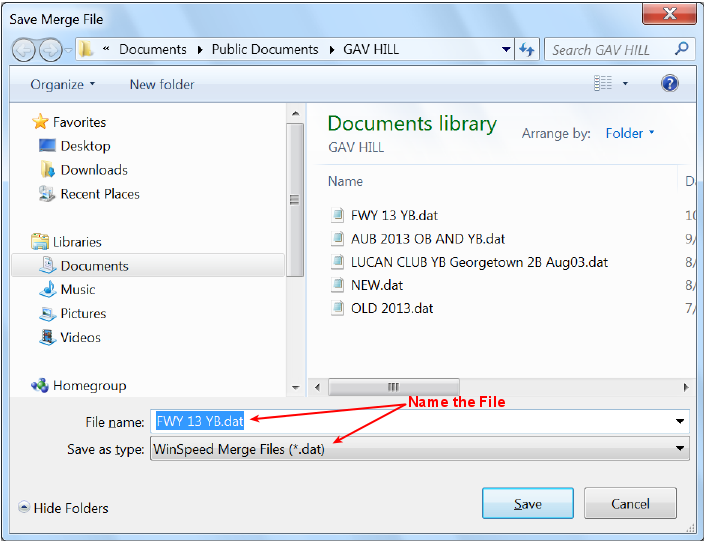Image resolution: width=706 pixels, height=541 pixels.
Task: Click the icon of NEW.dat
Action: pos(337,284)
